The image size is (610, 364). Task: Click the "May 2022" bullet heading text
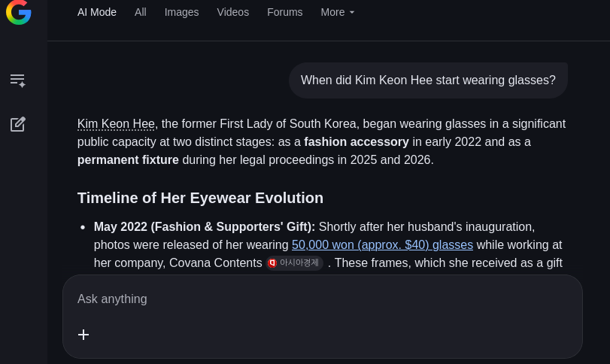204,227
